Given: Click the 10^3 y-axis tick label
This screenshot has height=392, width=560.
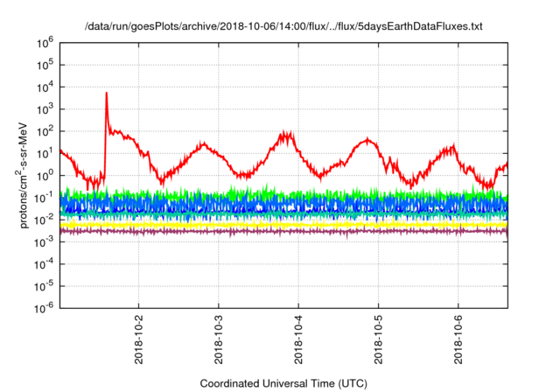Looking at the screenshot, I should point(45,108).
